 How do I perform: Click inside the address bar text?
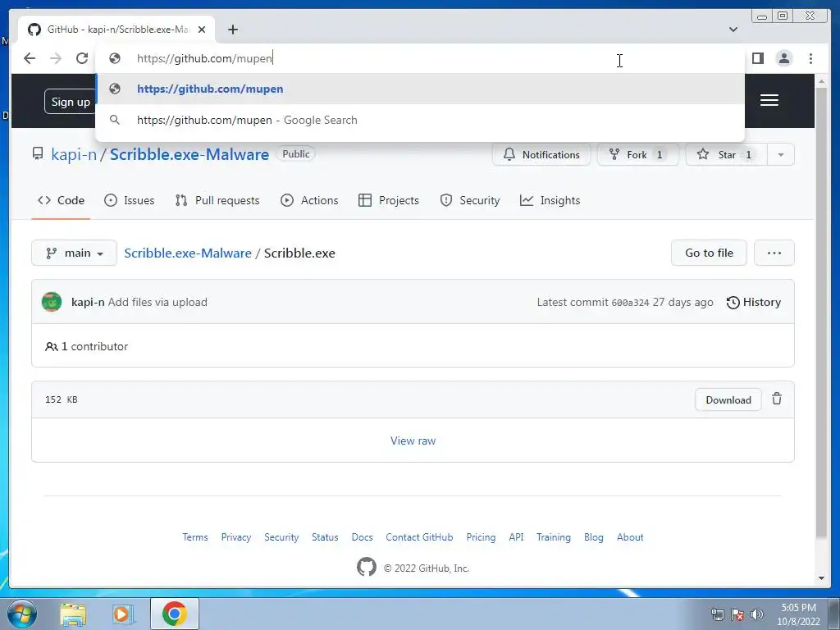[204, 58]
